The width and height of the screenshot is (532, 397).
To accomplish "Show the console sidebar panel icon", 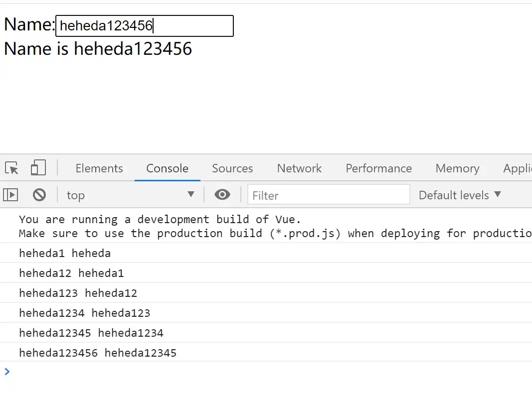I will click(x=10, y=195).
